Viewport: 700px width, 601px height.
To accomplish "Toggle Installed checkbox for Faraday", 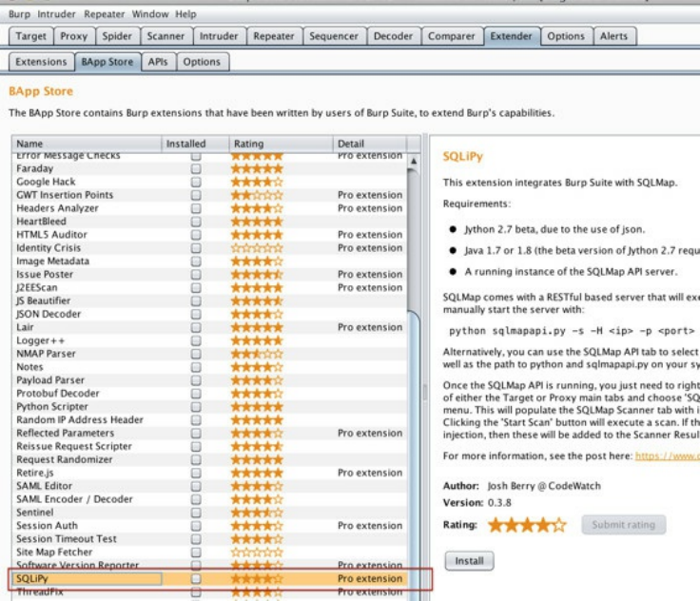I will (x=196, y=168).
